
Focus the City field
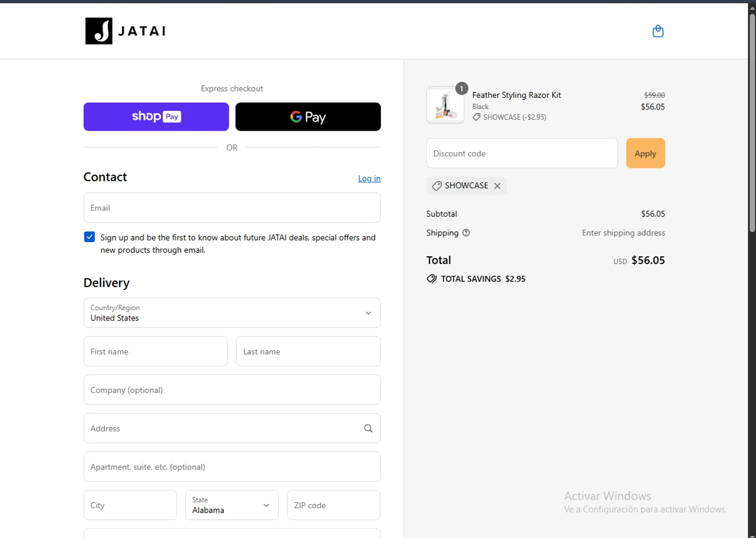130,505
